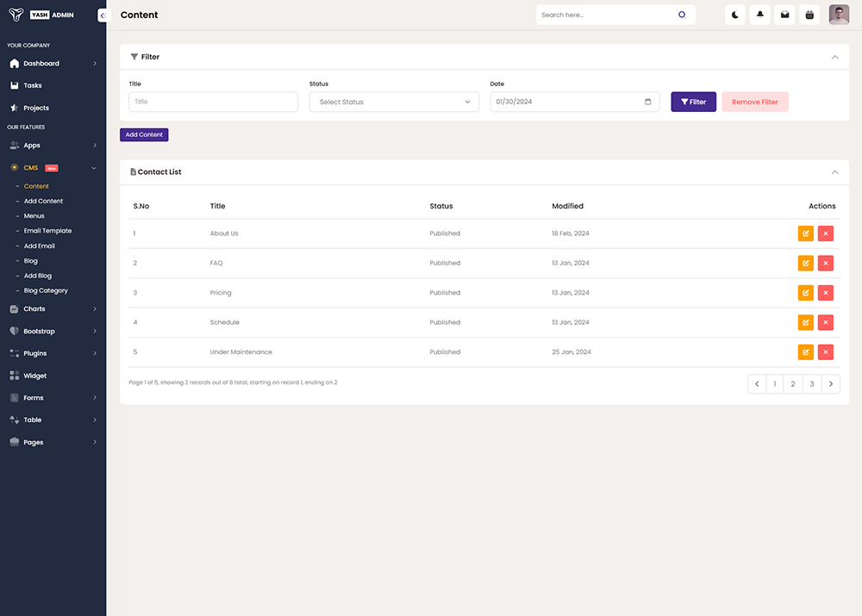Open Blog menu item
862x616 pixels.
pos(31,261)
